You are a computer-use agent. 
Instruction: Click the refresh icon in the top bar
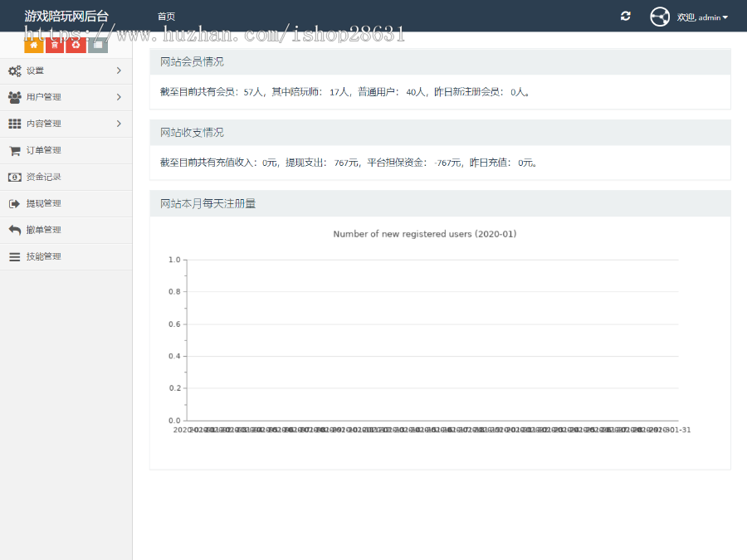[x=625, y=16]
